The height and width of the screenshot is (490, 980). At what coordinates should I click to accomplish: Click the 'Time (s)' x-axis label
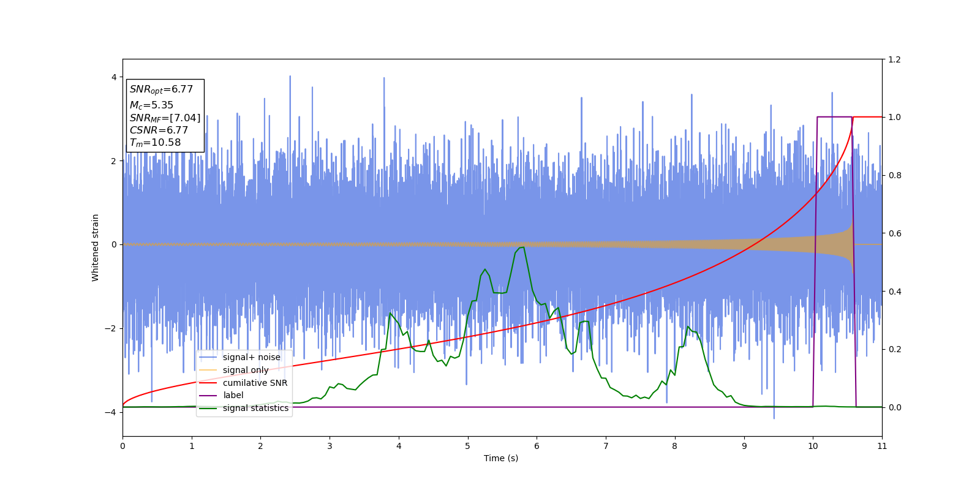click(x=501, y=458)
